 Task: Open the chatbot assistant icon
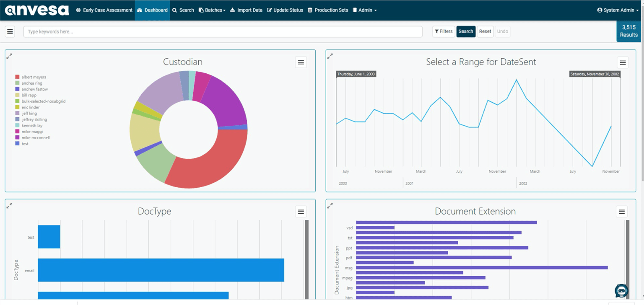[x=621, y=290]
